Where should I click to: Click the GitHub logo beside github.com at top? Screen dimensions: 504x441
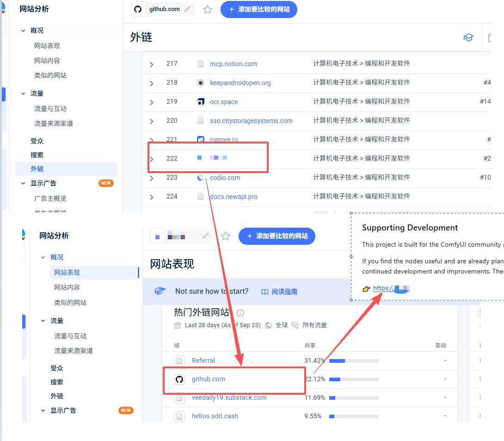[x=138, y=9]
